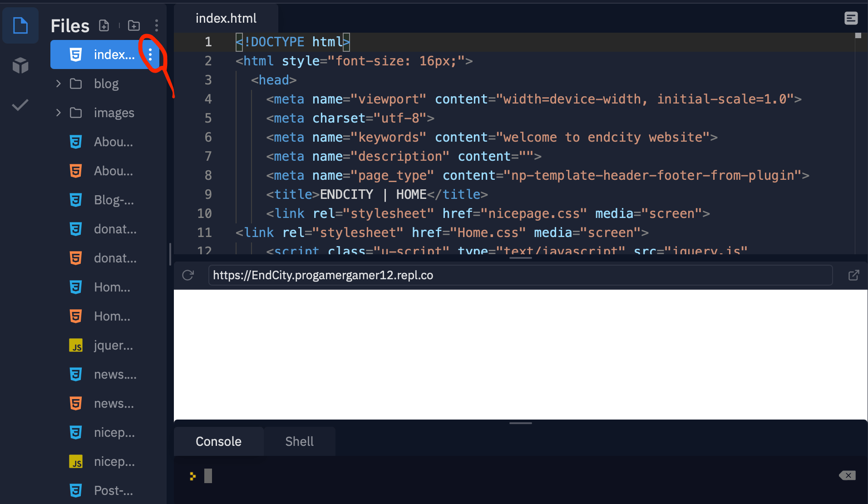Click the white website preview pane
868x504 pixels.
tap(520, 354)
